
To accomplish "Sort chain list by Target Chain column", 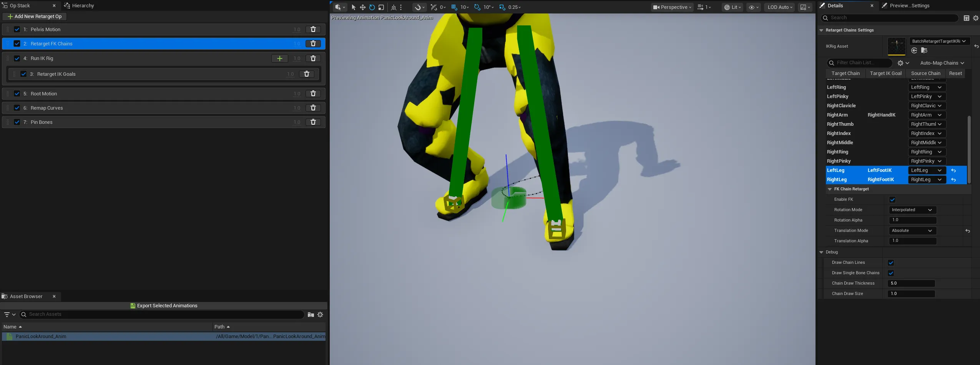I will 845,73.
